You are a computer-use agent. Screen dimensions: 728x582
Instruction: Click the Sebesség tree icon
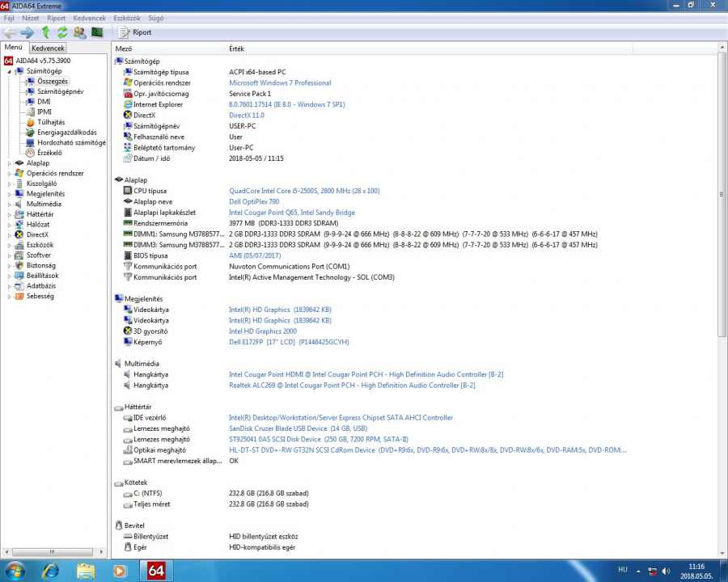[19, 296]
